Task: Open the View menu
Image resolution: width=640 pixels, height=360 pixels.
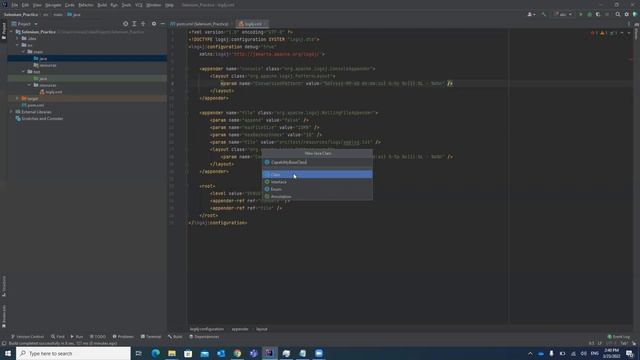Action: (37, 5)
